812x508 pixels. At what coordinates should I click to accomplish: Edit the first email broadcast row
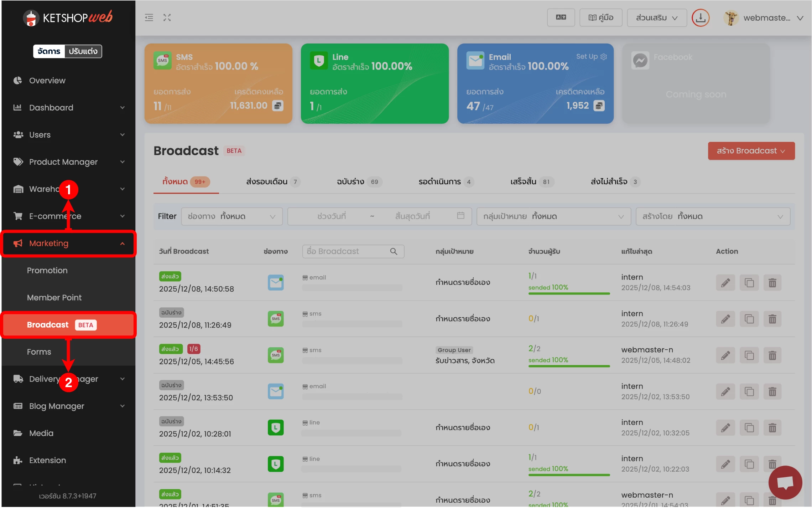(725, 283)
